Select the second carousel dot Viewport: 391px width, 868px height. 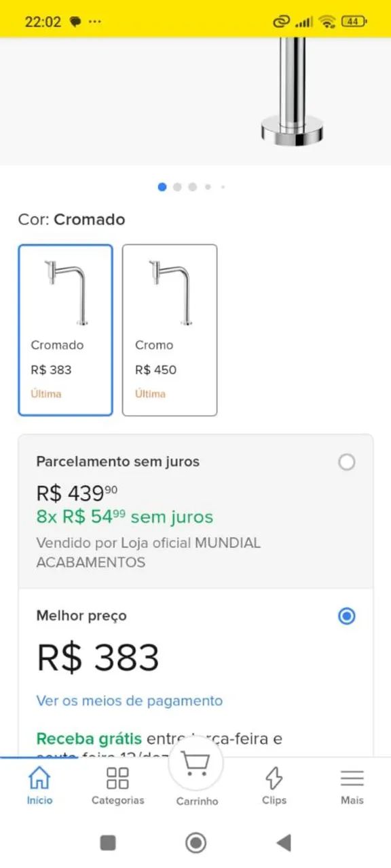177,186
